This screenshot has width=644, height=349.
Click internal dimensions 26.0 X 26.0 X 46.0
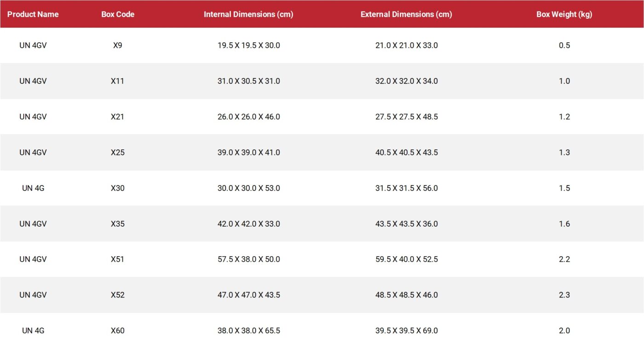(249, 117)
